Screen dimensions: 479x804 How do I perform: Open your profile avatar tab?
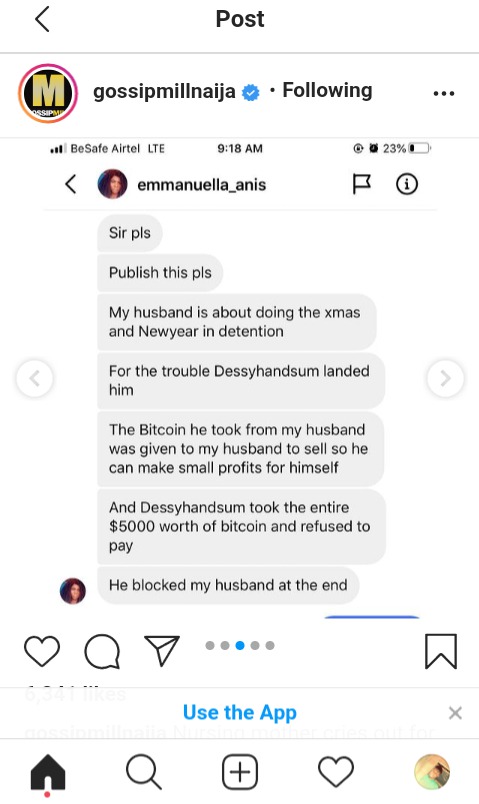(x=432, y=772)
